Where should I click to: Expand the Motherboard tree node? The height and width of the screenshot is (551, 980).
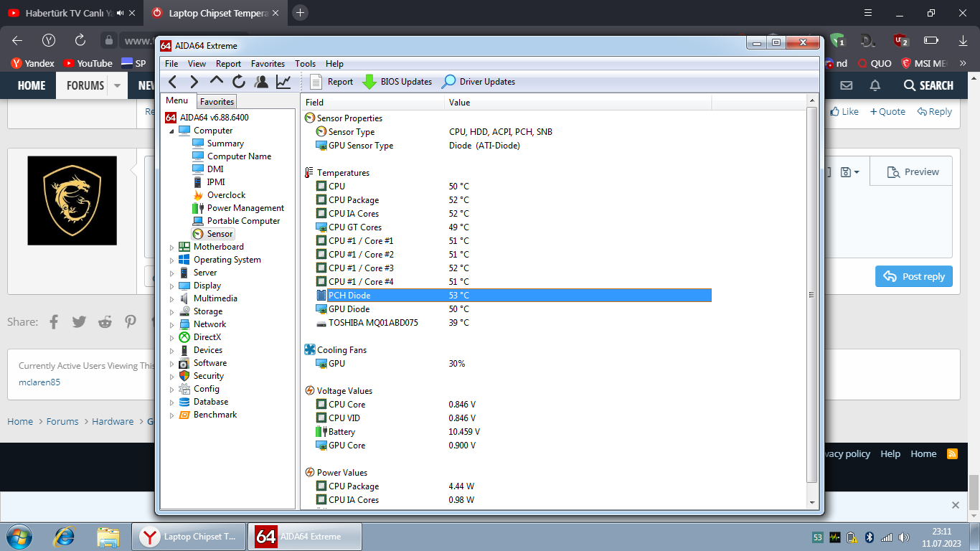171,248
